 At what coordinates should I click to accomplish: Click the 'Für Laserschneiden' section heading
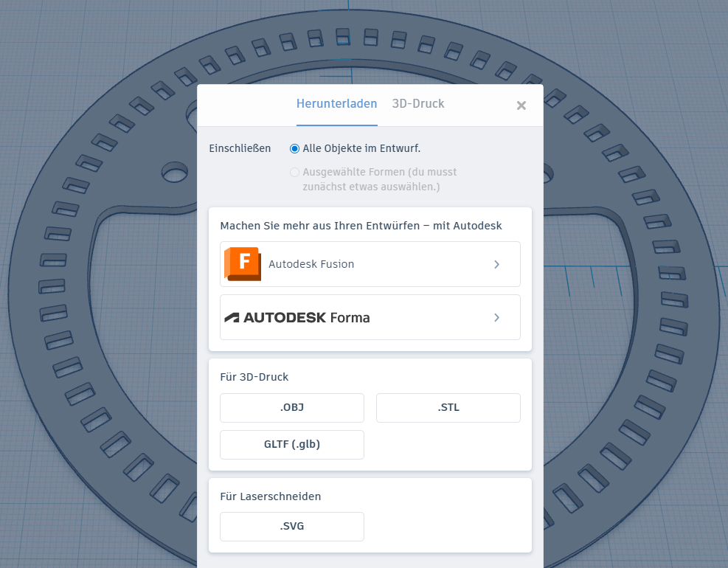point(271,496)
